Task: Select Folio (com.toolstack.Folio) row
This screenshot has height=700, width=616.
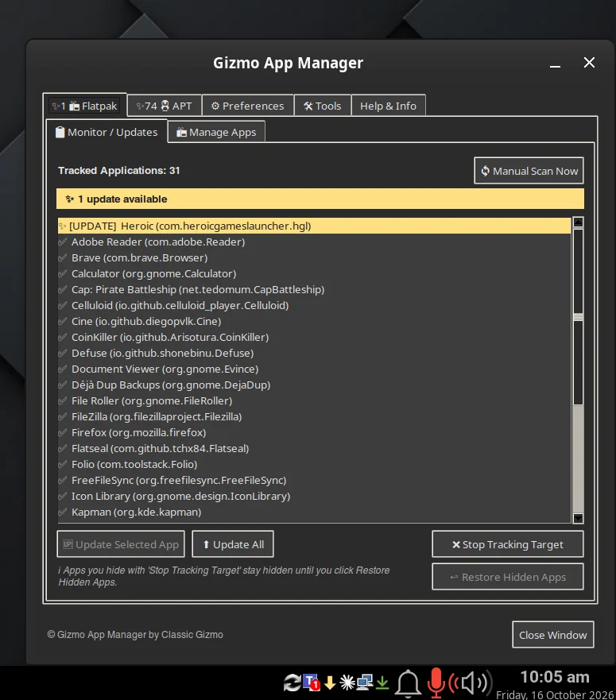Action: click(x=314, y=464)
